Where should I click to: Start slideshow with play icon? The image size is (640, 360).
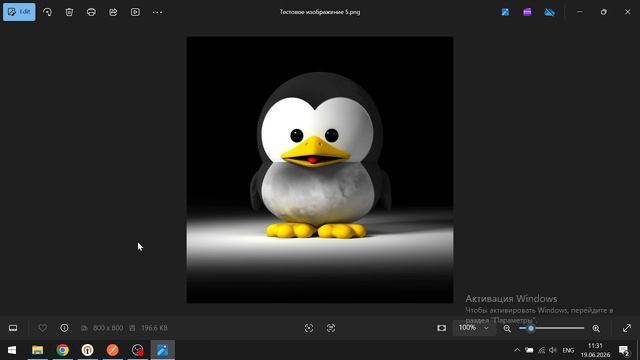[135, 12]
